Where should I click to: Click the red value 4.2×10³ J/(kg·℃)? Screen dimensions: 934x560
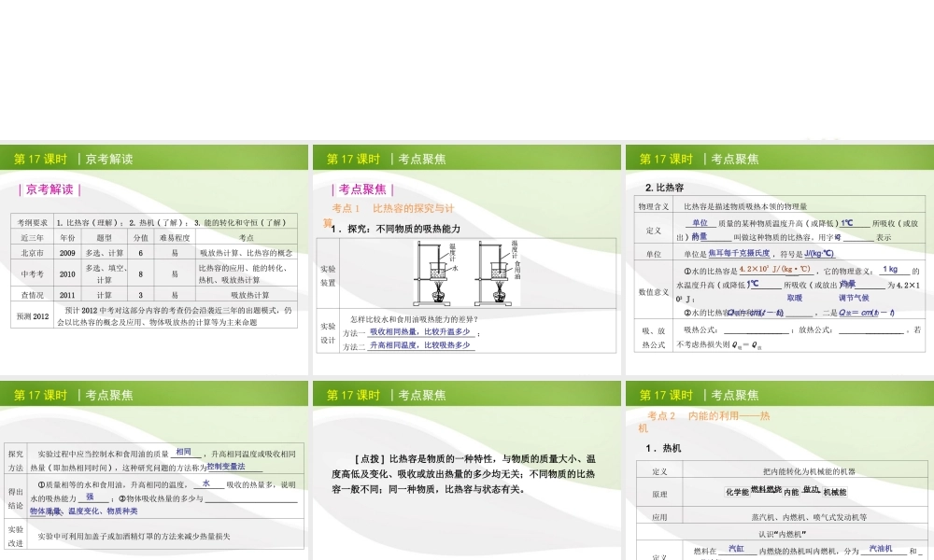(775, 269)
